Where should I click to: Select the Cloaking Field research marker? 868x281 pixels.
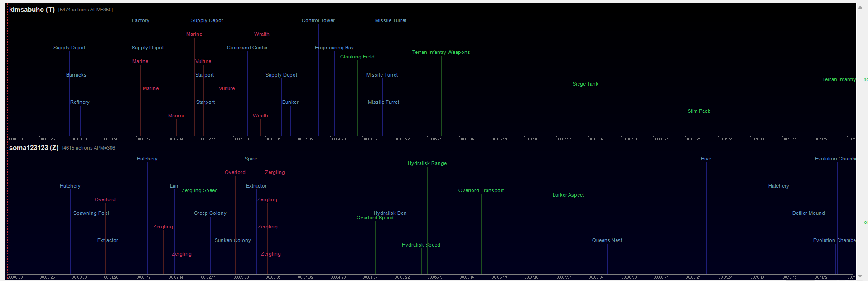[357, 57]
